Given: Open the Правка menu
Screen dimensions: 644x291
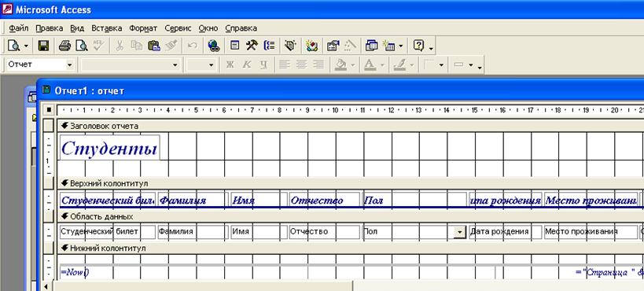Looking at the screenshot, I should click(x=50, y=28).
